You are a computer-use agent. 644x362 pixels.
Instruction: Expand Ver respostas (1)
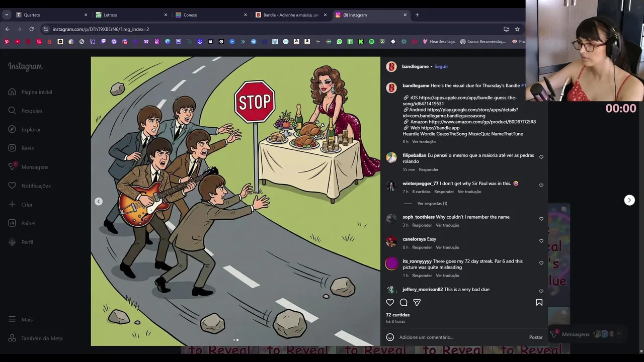point(432,204)
